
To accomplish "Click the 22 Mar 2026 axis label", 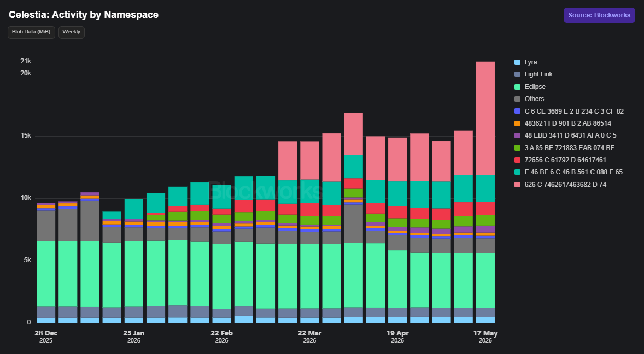I will click(309, 337).
